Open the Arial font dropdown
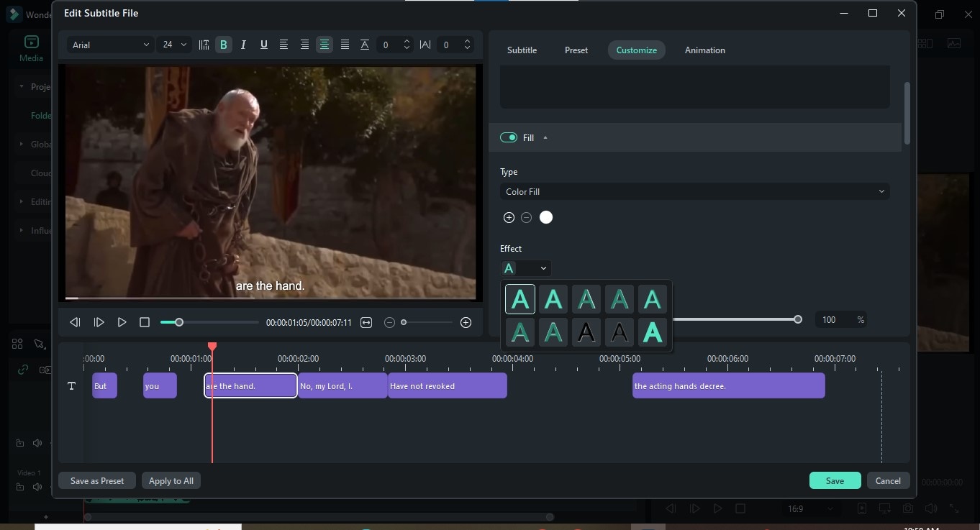The height and width of the screenshot is (530, 980). coord(110,45)
